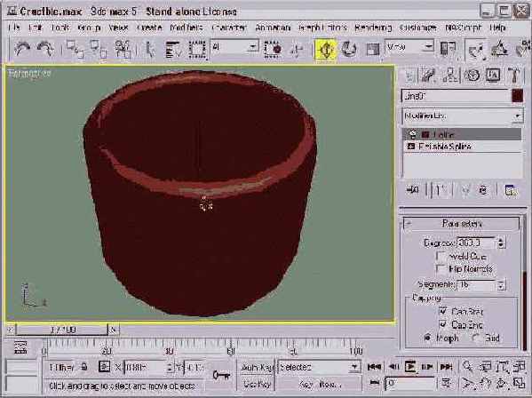This screenshot has height=398, width=532.
Task: Open the selection filter dropdown showing All
Action: point(234,47)
